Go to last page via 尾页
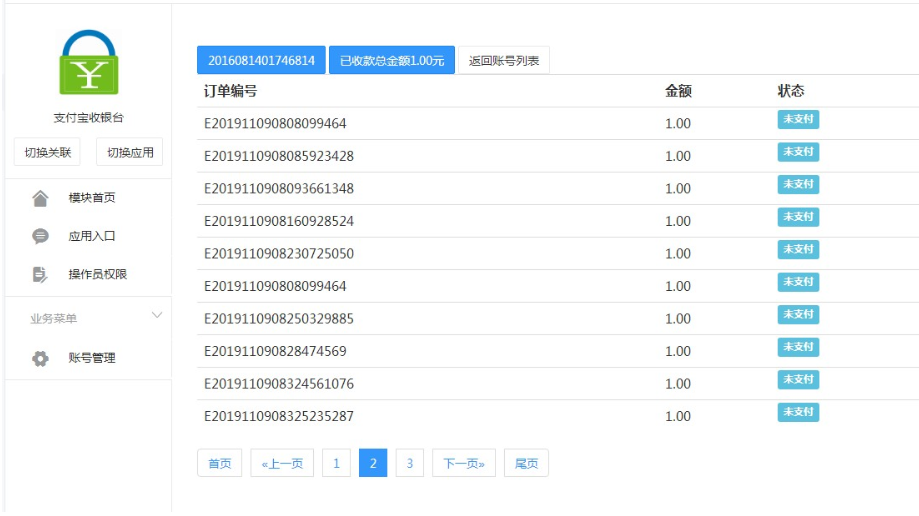Screen dimensions: 919x516 [526, 463]
